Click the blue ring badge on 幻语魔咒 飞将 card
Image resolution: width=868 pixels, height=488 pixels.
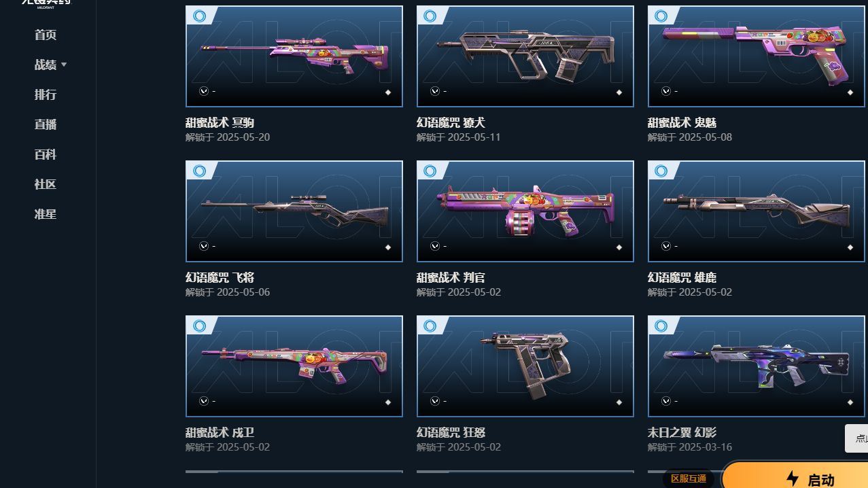(199, 171)
